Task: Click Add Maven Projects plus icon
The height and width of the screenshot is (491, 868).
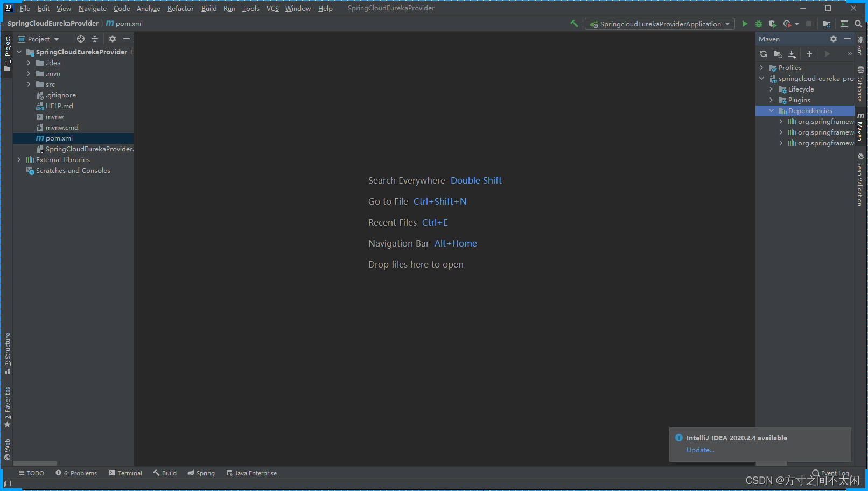Action: [x=809, y=54]
